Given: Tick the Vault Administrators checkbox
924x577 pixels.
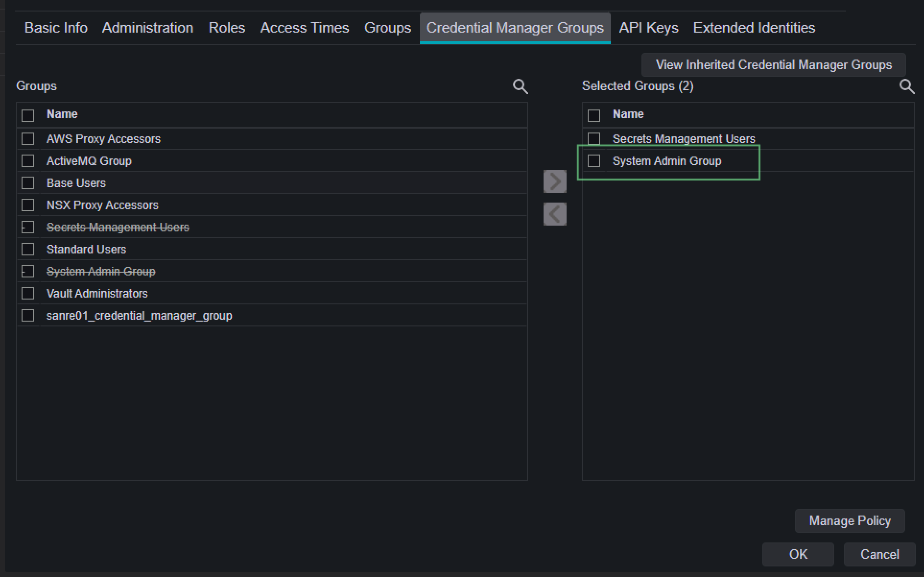Looking at the screenshot, I should 28,293.
